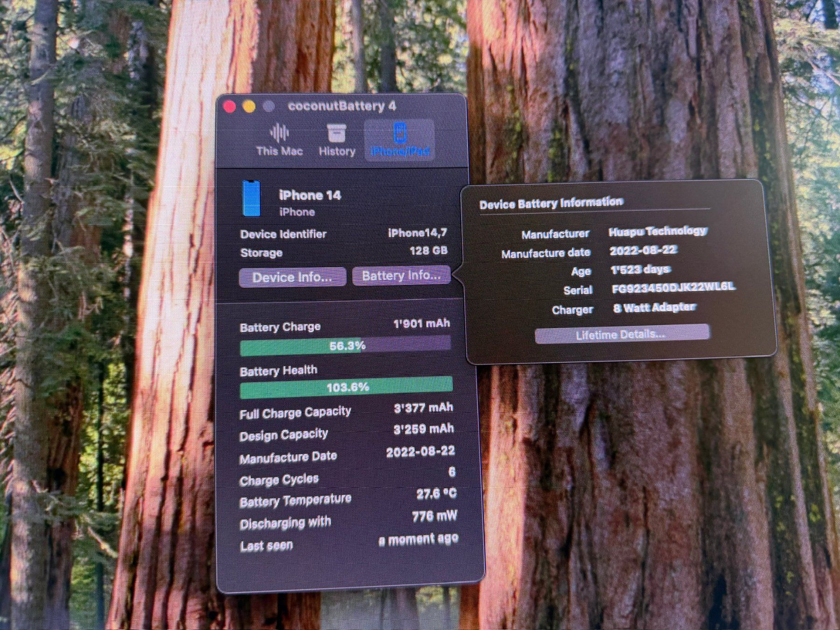Click the 8 Watt Adapter charger value

tap(654, 308)
